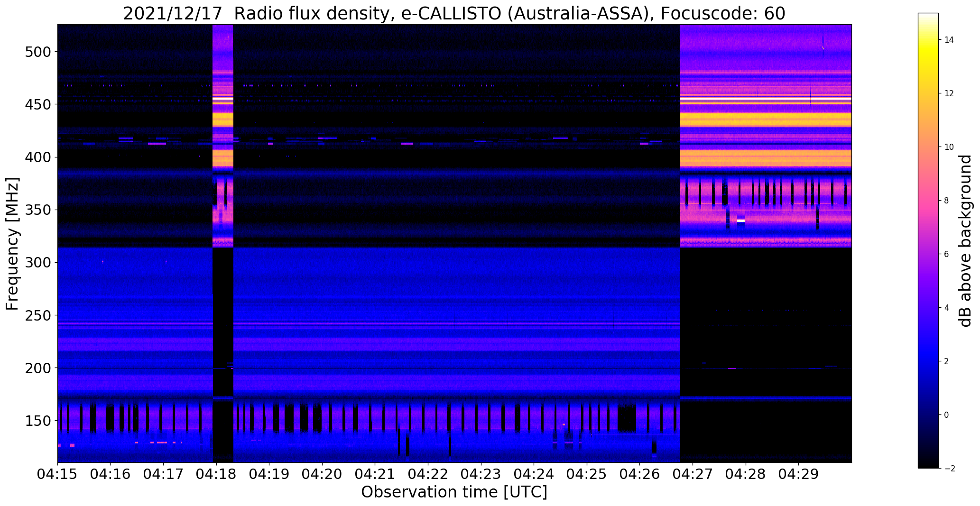This screenshot has height=506, width=980.
Task: Click the 300 frequency tick label
Action: pyautogui.click(x=37, y=262)
